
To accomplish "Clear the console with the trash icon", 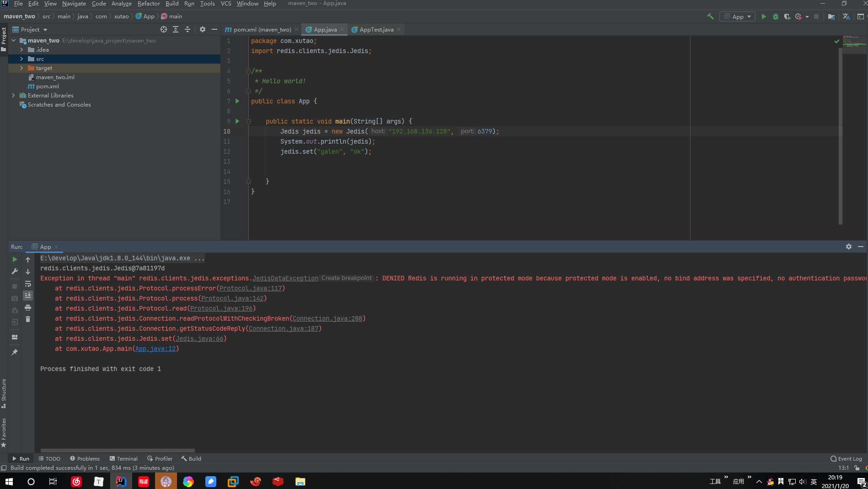I will (x=28, y=319).
